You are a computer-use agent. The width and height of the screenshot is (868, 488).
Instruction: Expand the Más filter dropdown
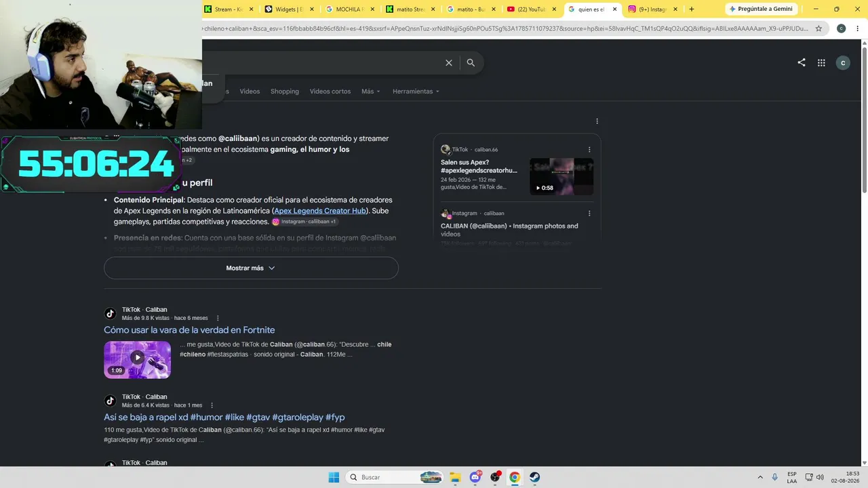click(371, 91)
